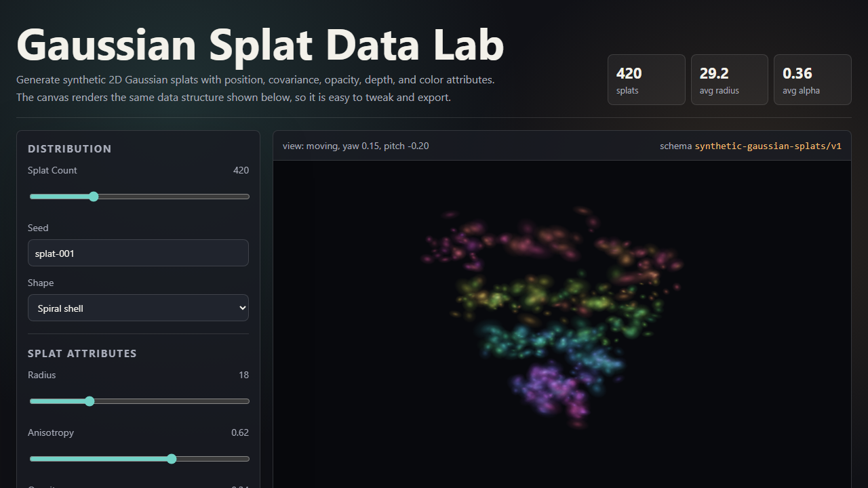Open the Shape dropdown

click(138, 308)
